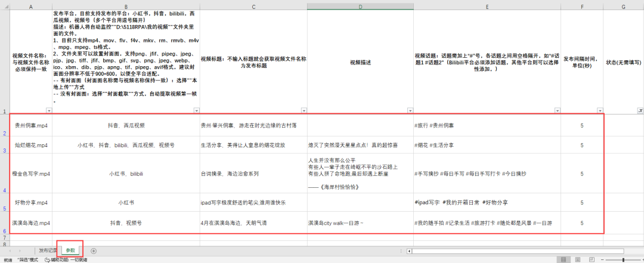
Task: Open filter dropdown for publishing platform column B
Action: click(197, 110)
